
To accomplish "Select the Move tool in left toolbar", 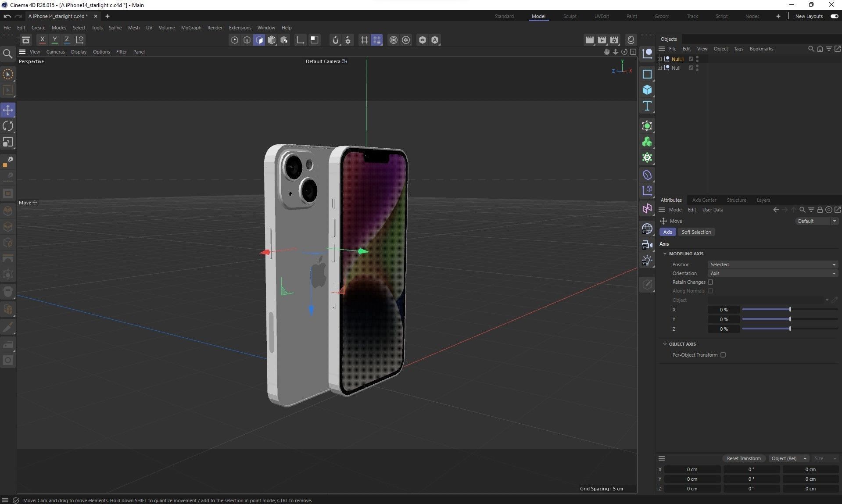I will pyautogui.click(x=8, y=110).
